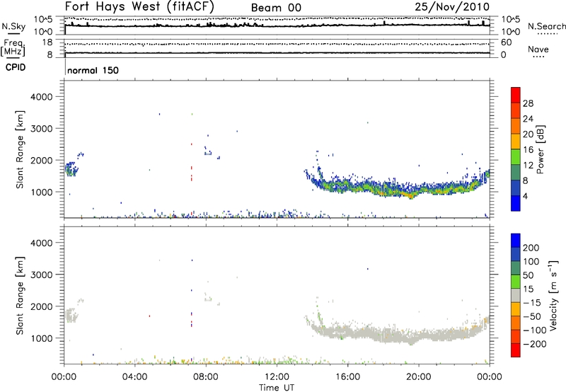Click the blue top segment of Velocity colorbar
Image resolution: width=566 pixels, height=392 pixels.
pyautogui.click(x=516, y=241)
